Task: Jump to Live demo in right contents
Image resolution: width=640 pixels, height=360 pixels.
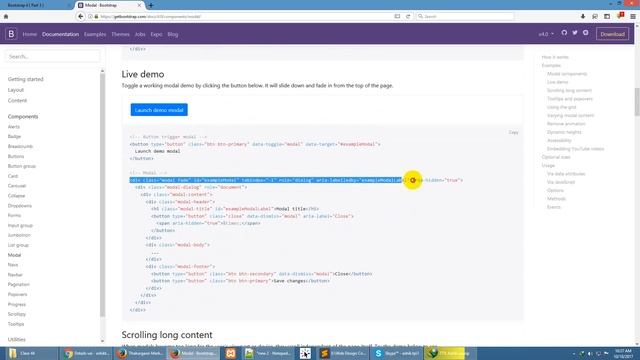Action: 558,82
